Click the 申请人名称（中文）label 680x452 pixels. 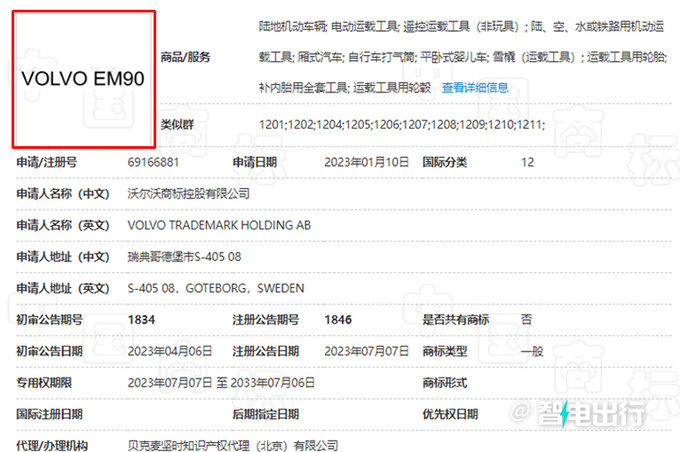pos(63,194)
